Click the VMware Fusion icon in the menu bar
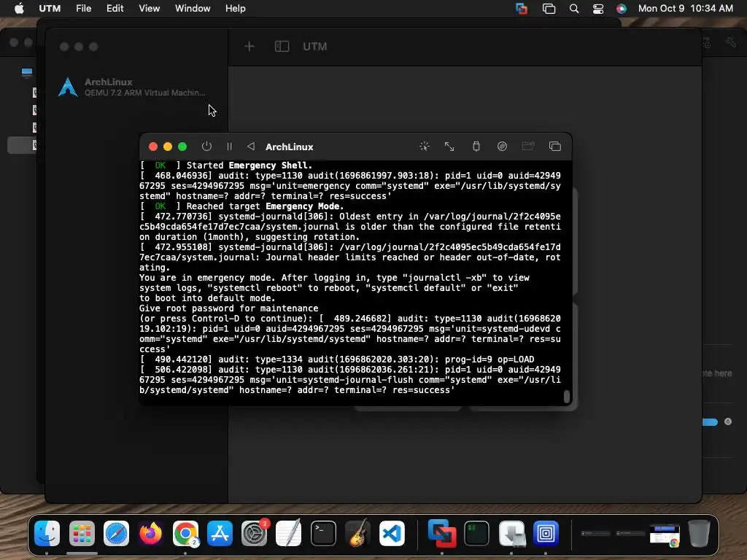Screen dimensions: 747x560 pos(522,9)
